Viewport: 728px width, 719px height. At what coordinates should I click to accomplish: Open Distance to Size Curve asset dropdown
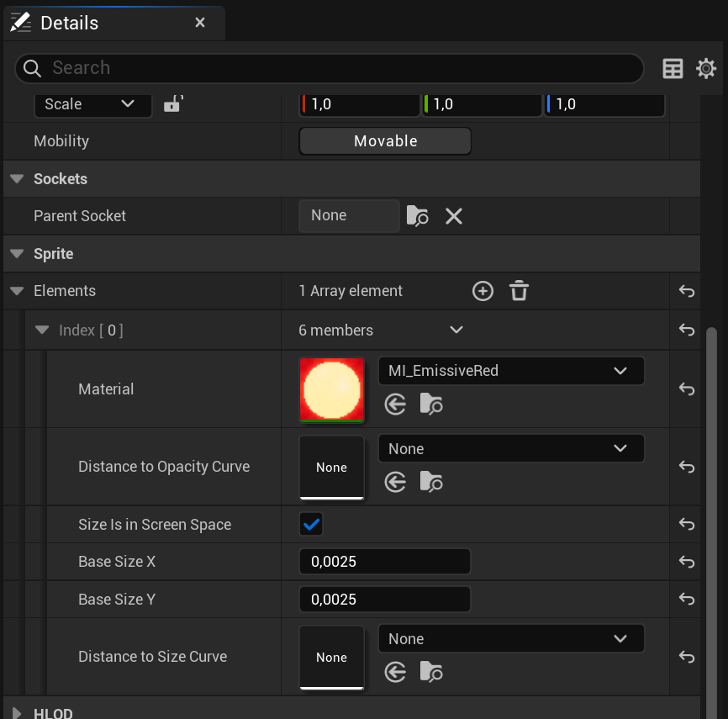(x=511, y=638)
